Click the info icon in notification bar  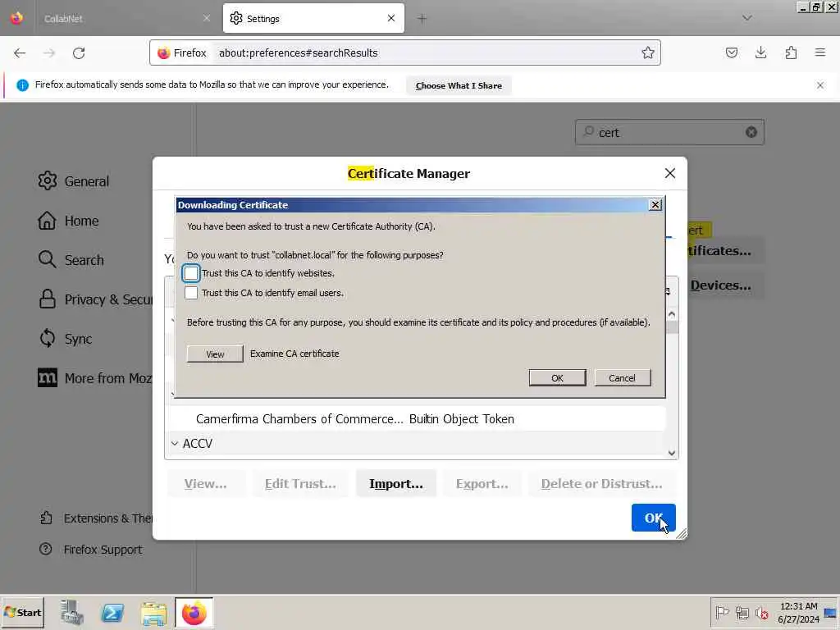(x=22, y=85)
